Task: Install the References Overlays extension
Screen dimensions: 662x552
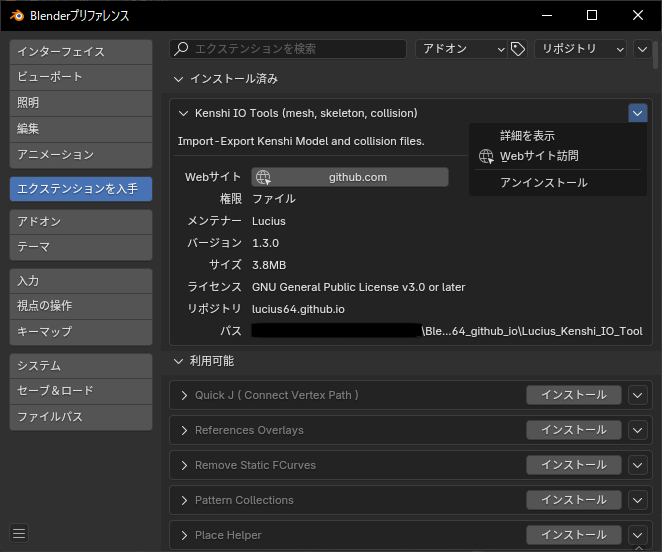Action: (x=574, y=430)
